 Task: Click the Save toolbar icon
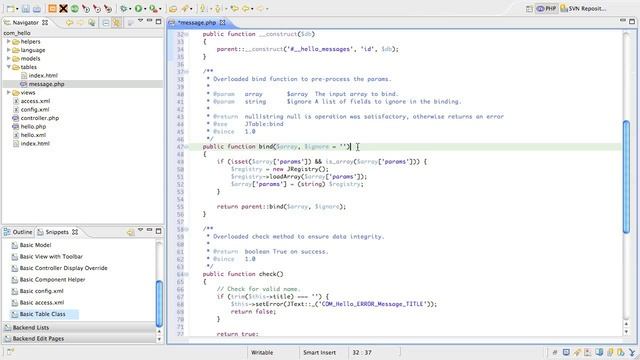click(x=26, y=9)
